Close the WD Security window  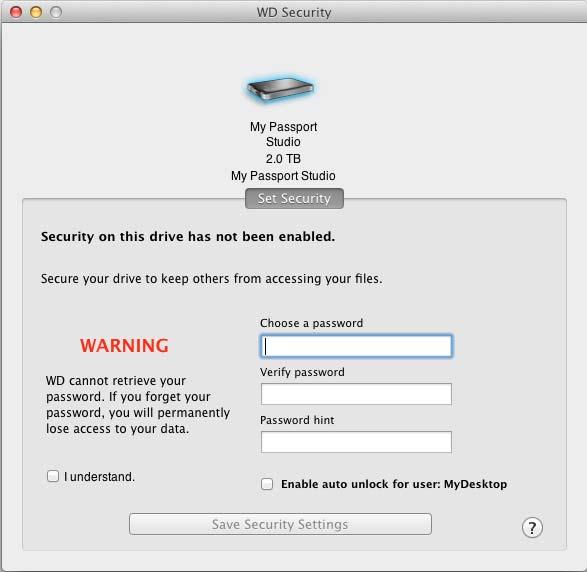pyautogui.click(x=16, y=12)
